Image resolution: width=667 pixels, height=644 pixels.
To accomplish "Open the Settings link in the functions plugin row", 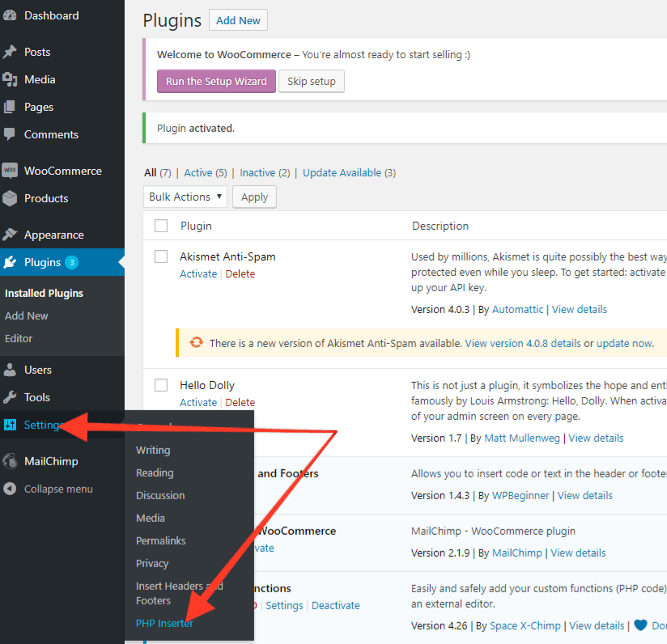I will coord(284,605).
